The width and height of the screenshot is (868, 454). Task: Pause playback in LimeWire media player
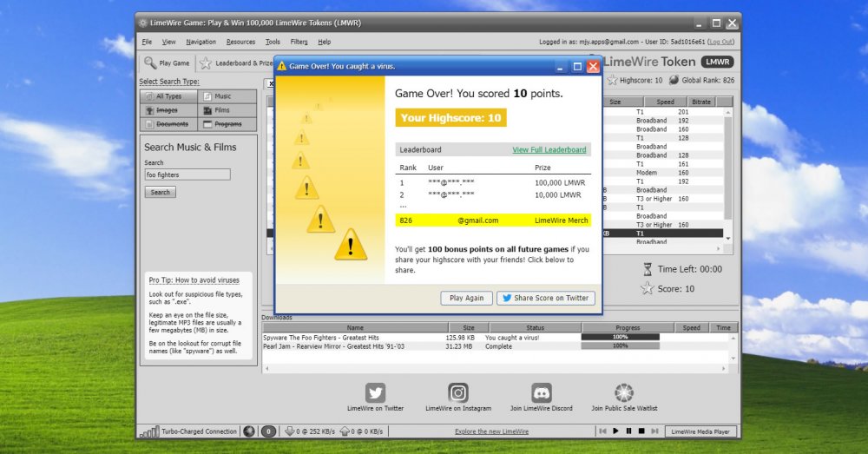(x=628, y=431)
